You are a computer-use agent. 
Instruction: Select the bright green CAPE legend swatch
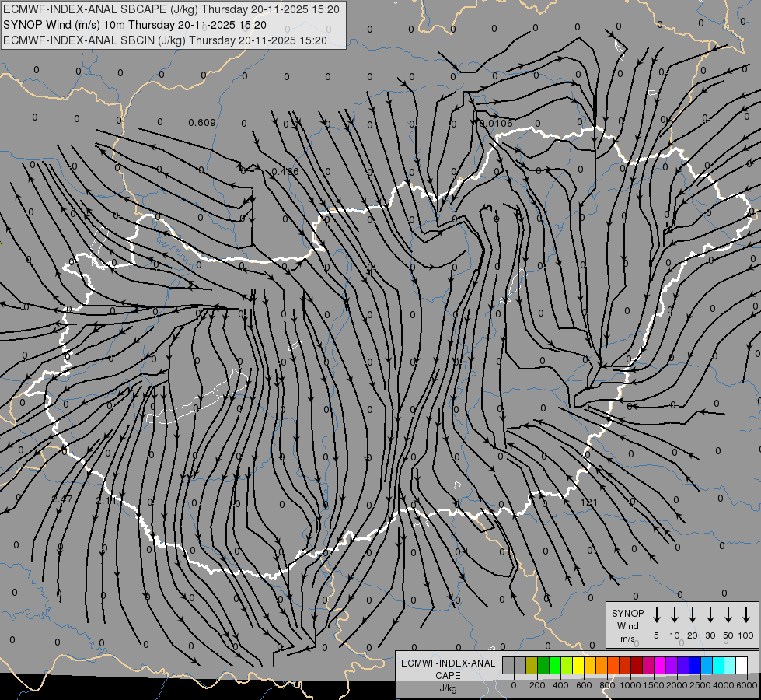click(555, 665)
